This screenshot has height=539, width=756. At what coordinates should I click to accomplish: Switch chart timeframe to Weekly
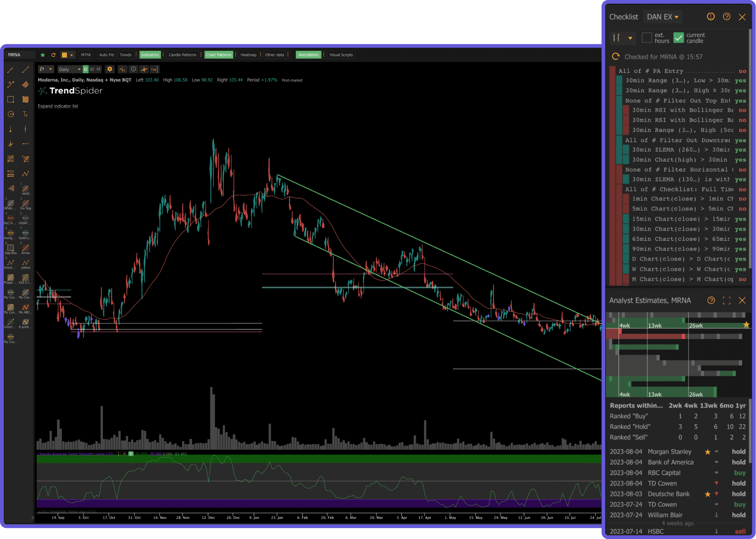92,69
